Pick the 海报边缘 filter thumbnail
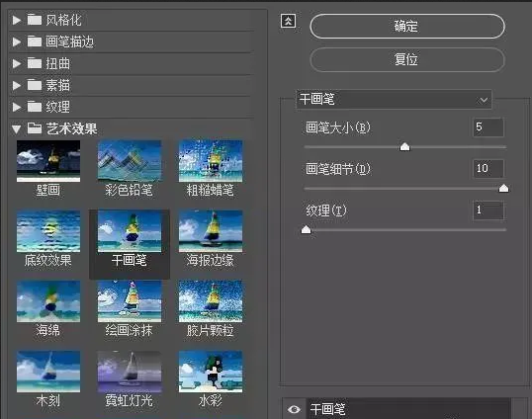The width and height of the screenshot is (532, 419). (x=211, y=231)
